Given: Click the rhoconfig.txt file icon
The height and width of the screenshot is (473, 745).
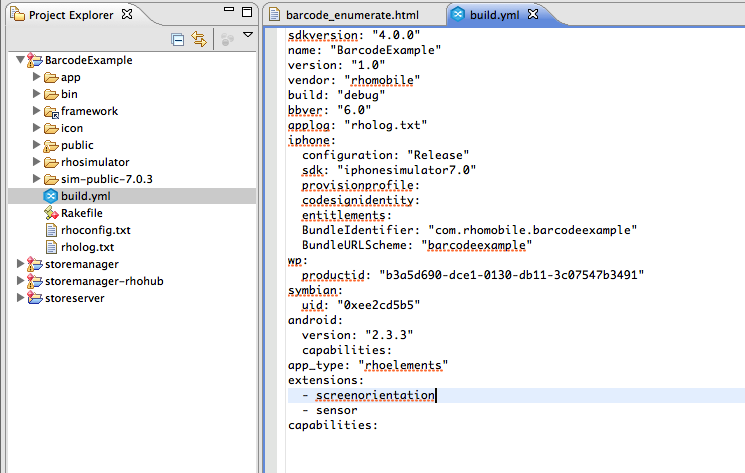Looking at the screenshot, I should (x=51, y=230).
